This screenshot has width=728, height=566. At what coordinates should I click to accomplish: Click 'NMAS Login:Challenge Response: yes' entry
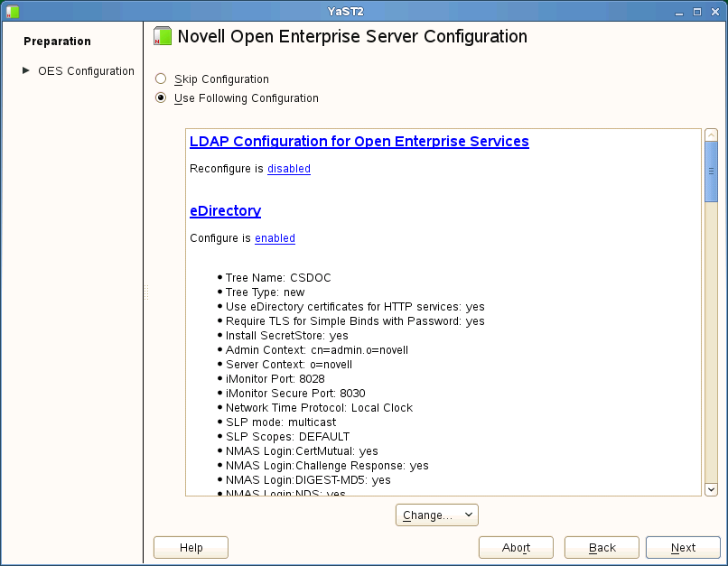[327, 465]
